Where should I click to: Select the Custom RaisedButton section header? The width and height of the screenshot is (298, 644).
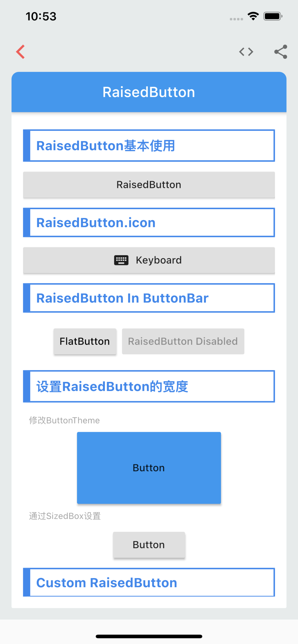pos(149,583)
